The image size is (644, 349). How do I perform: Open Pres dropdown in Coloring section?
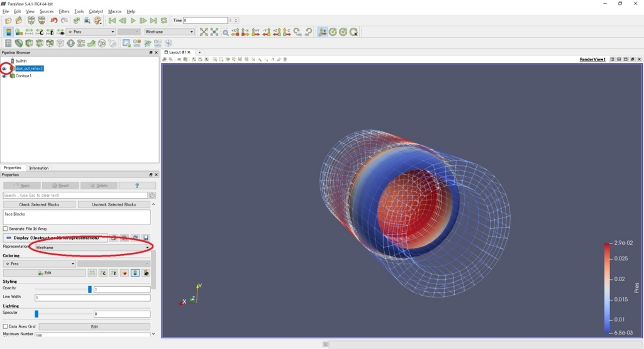39,263
